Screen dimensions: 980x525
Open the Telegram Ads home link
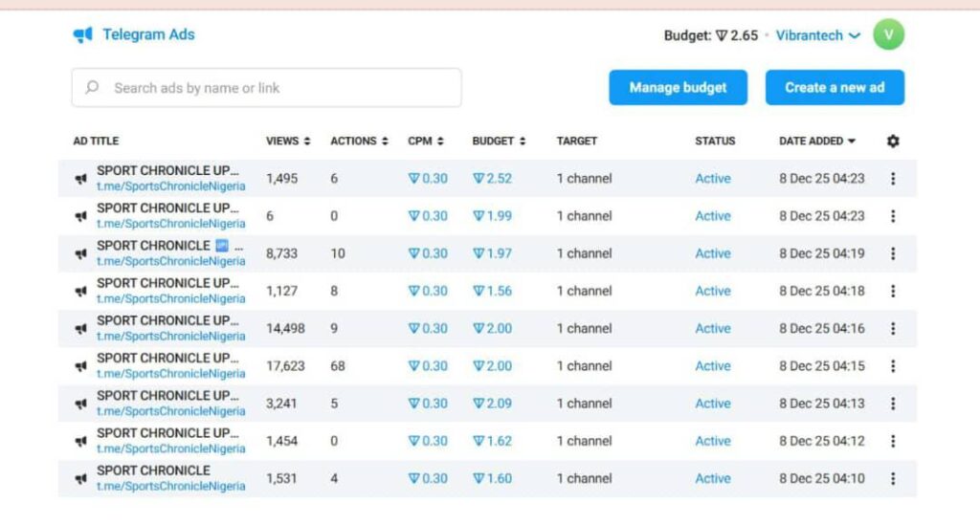pos(148,34)
